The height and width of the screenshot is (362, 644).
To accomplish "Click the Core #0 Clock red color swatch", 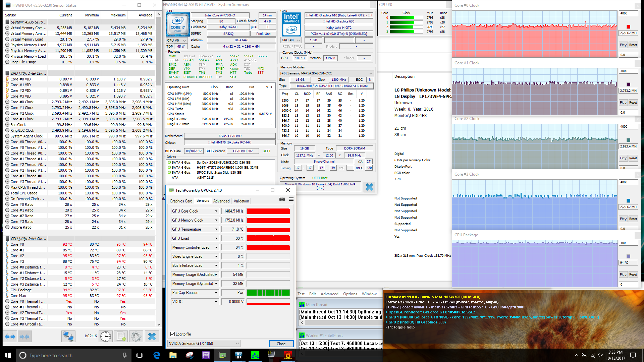I will pyautogui.click(x=628, y=27).
